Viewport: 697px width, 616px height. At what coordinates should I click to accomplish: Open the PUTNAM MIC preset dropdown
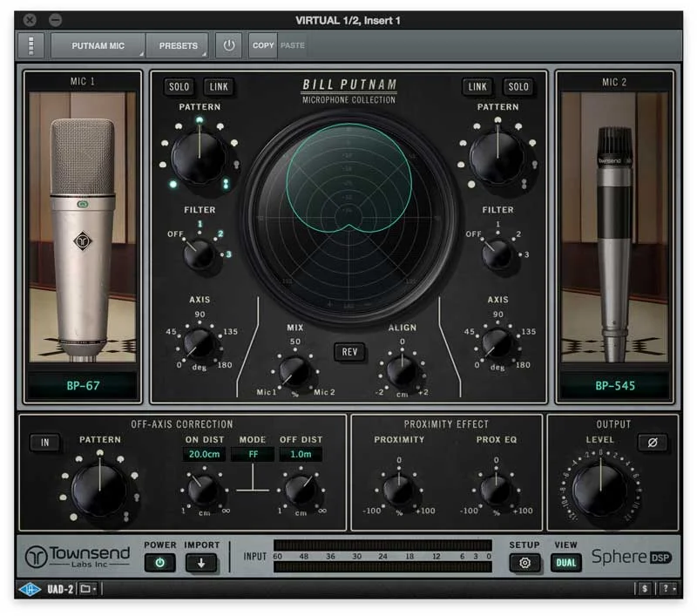(x=98, y=45)
